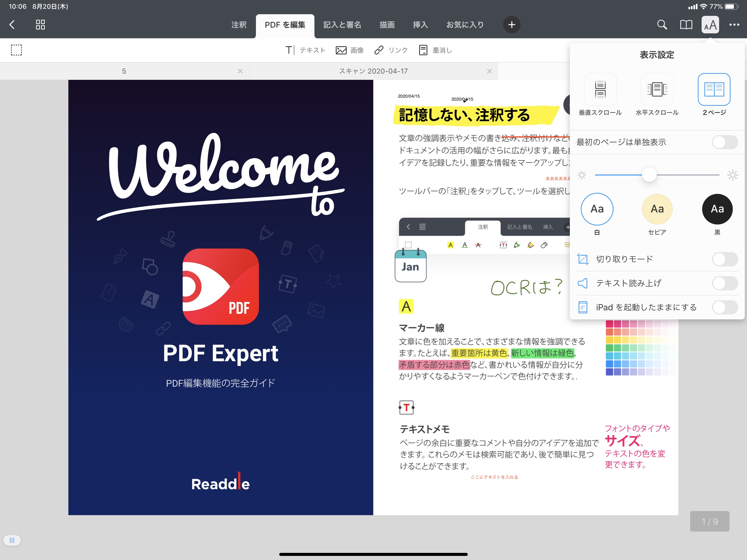Viewport: 747px width, 560px height.
Task: Tap the crop mode icon
Action: [x=583, y=259]
